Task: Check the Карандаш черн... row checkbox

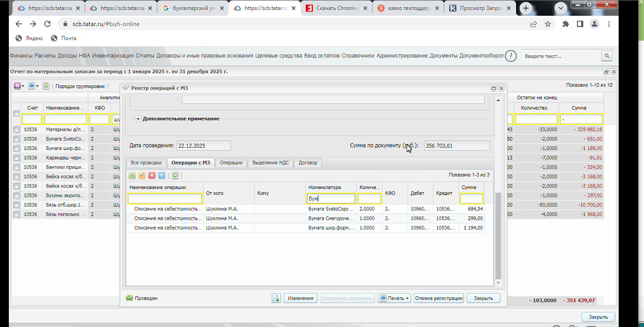Action: (16, 158)
